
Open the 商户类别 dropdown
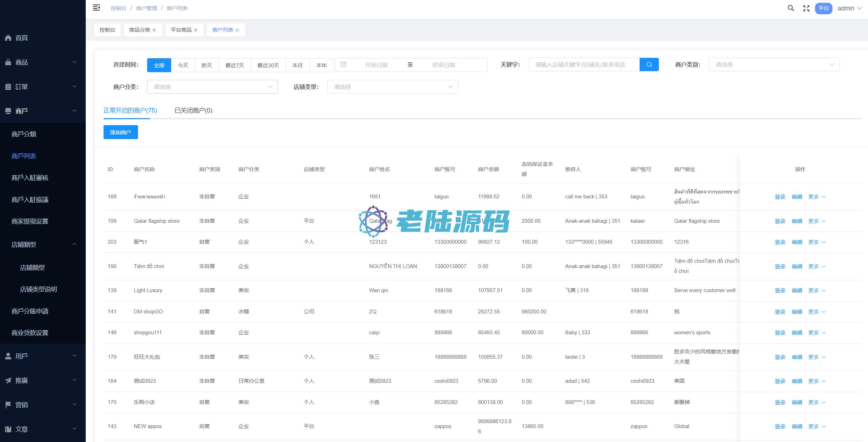pyautogui.click(x=774, y=64)
